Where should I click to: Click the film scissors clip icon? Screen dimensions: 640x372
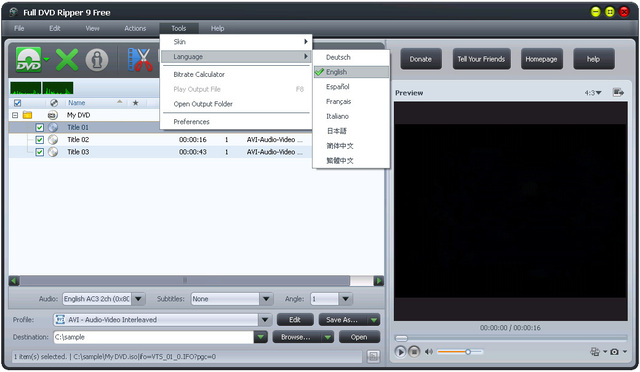click(x=140, y=60)
